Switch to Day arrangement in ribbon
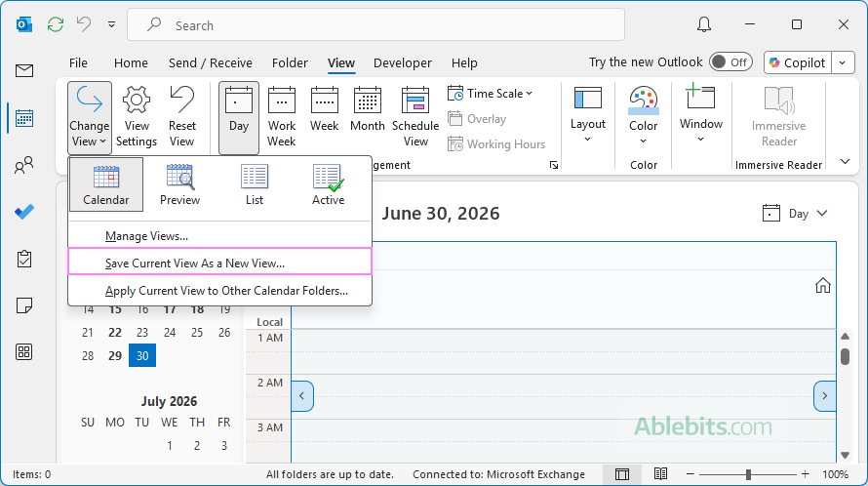Screen dimensions: 868x486 tap(239, 117)
